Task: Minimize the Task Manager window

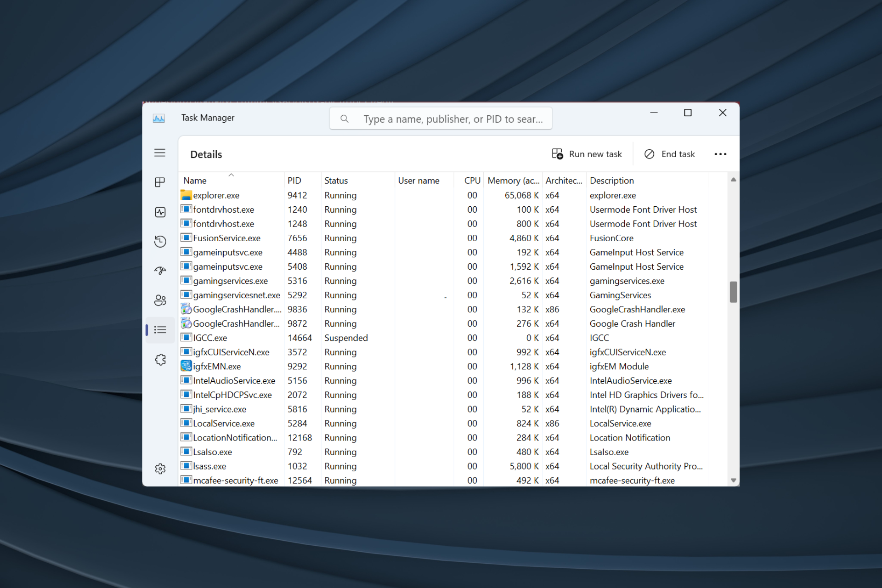Action: pos(654,113)
